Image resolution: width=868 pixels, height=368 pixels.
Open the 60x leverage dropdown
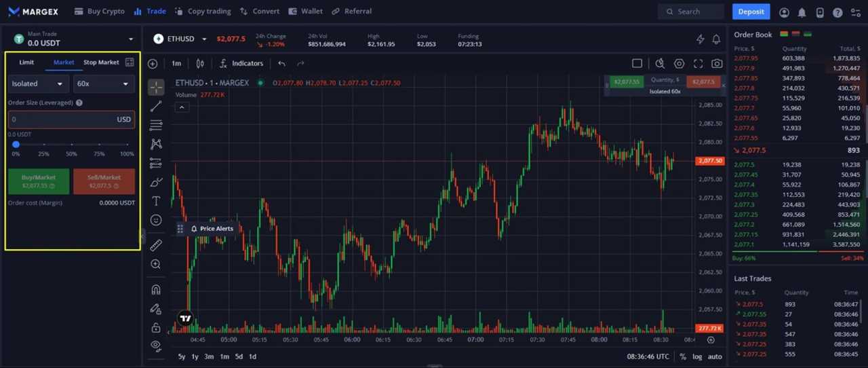(103, 84)
